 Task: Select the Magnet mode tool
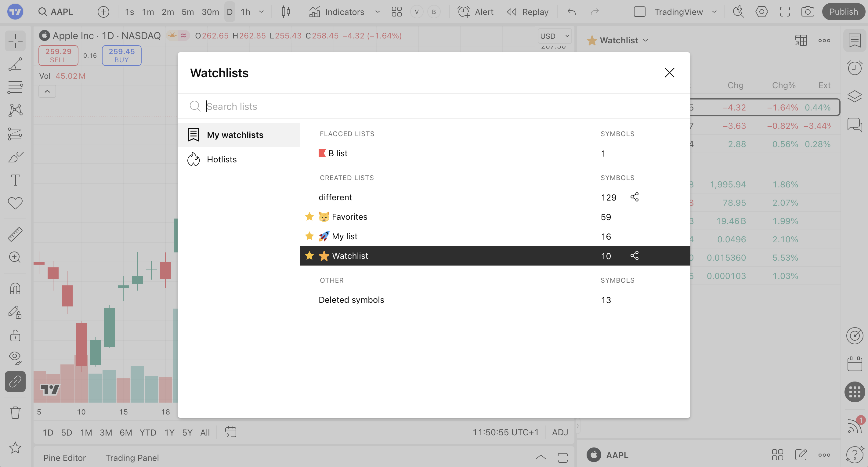15,288
